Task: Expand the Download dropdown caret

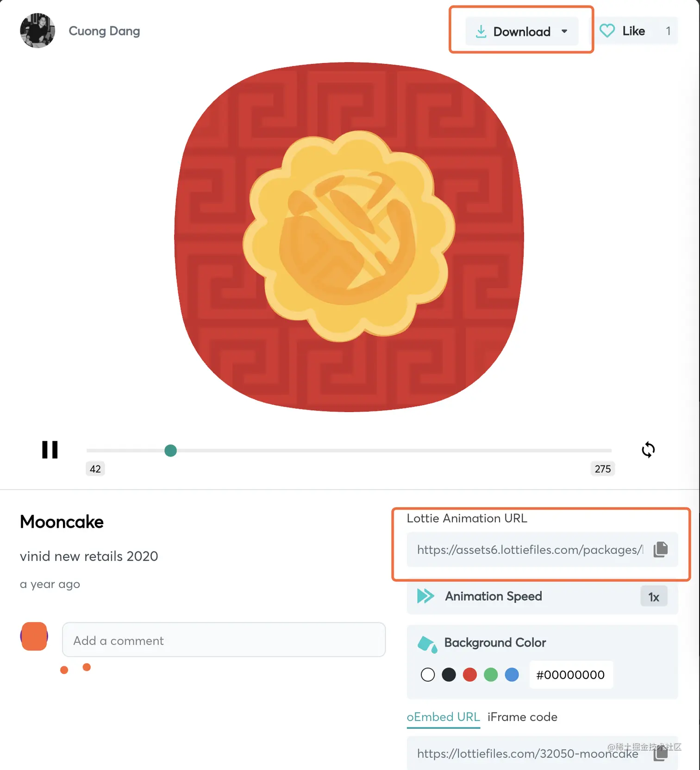Action: [564, 31]
